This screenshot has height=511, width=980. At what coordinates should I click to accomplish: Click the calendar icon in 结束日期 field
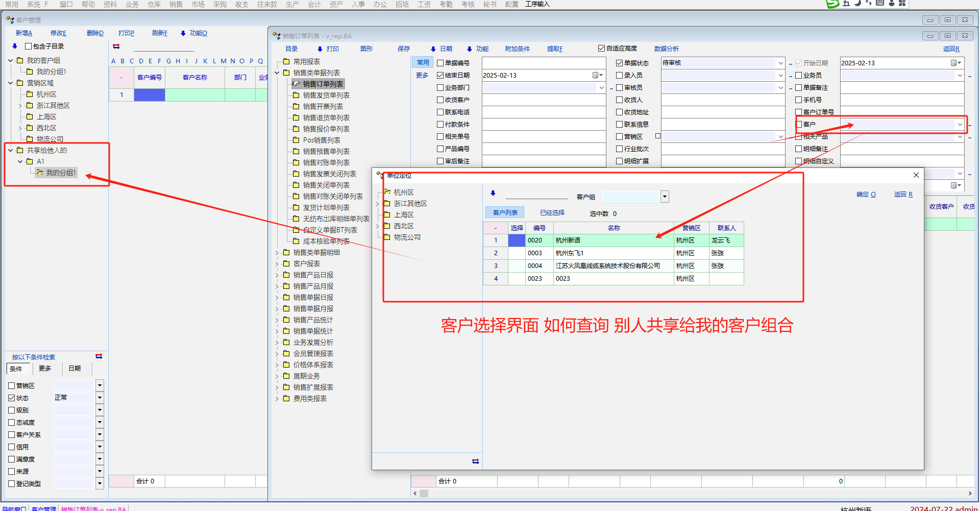click(595, 76)
